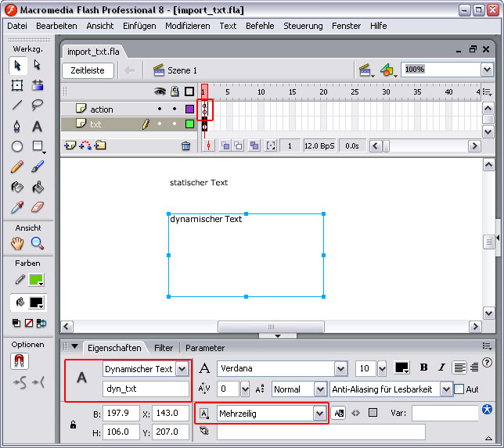Choose the Brush tool

pos(38,167)
